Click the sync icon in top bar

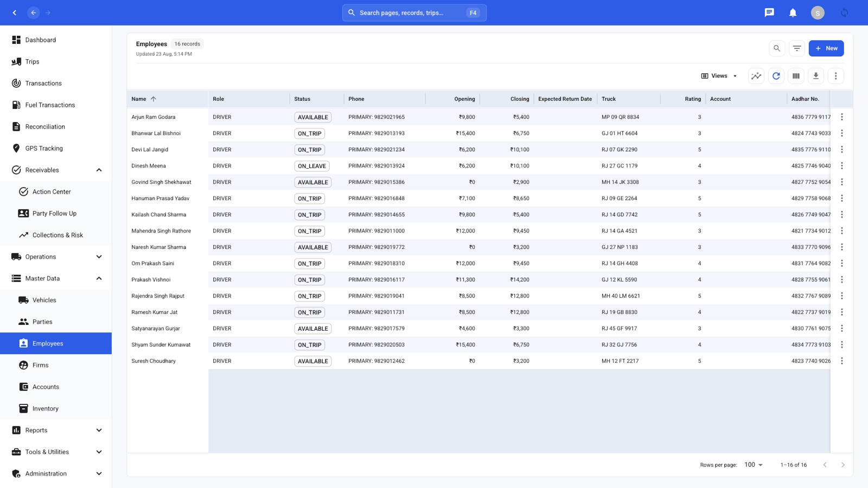click(x=844, y=12)
